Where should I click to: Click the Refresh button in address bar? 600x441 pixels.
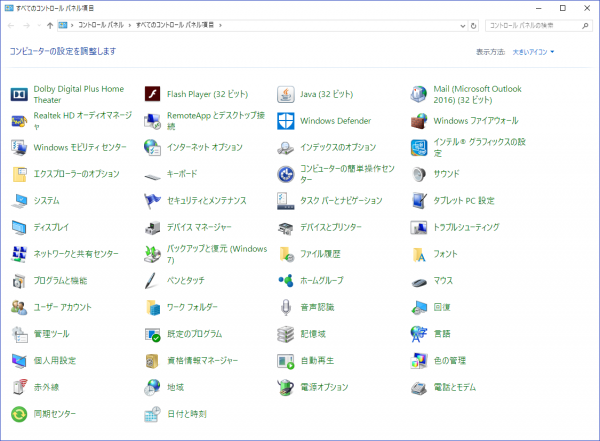tap(473, 26)
